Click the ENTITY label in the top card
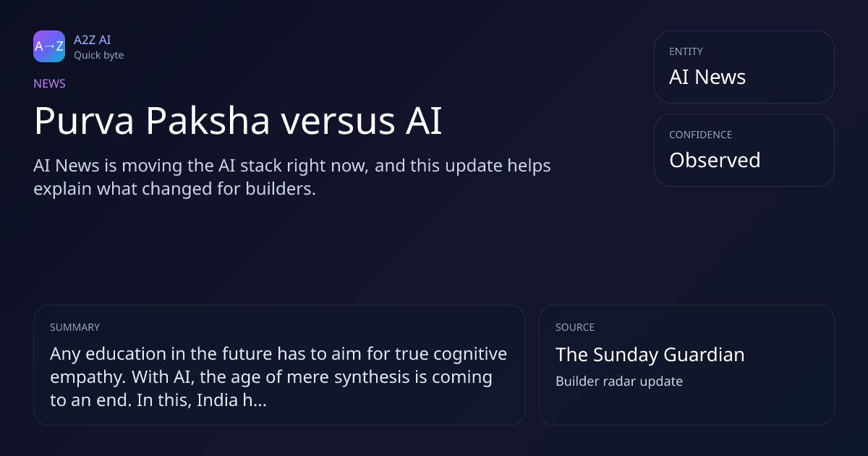 (686, 51)
